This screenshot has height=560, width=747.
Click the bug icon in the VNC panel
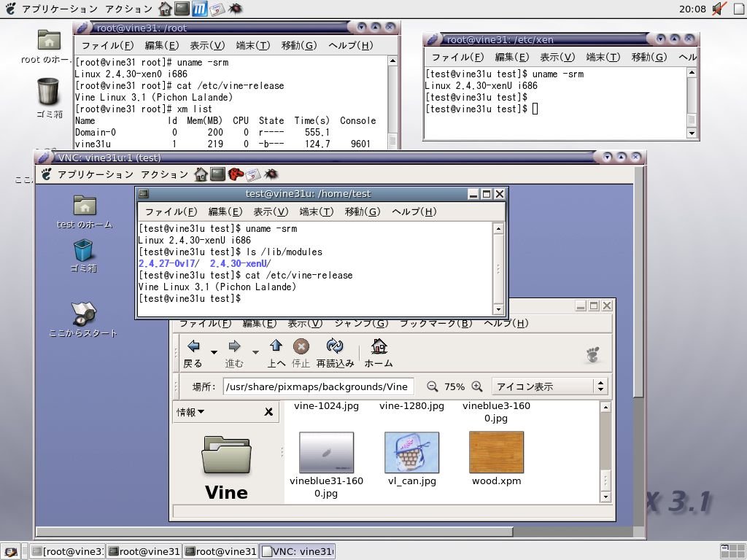click(x=271, y=174)
